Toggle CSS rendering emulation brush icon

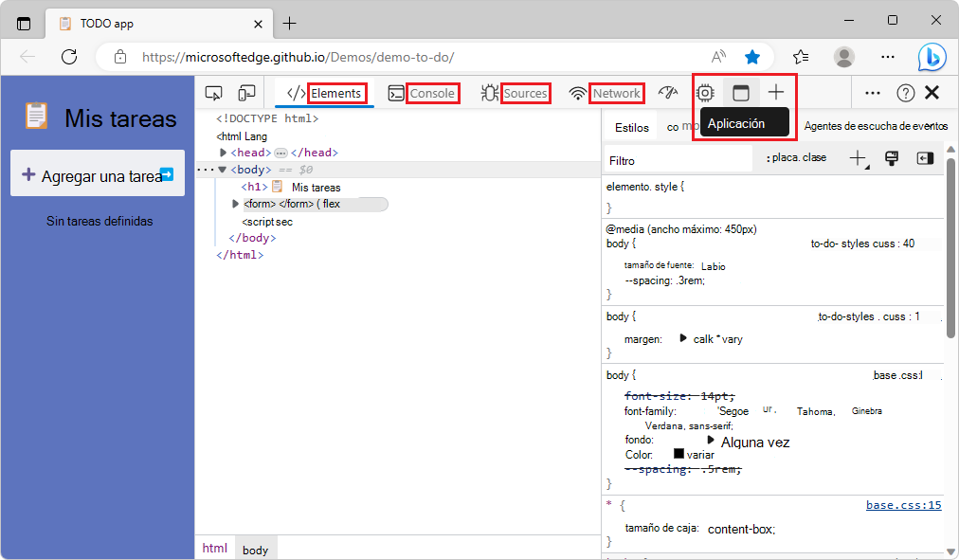(892, 158)
